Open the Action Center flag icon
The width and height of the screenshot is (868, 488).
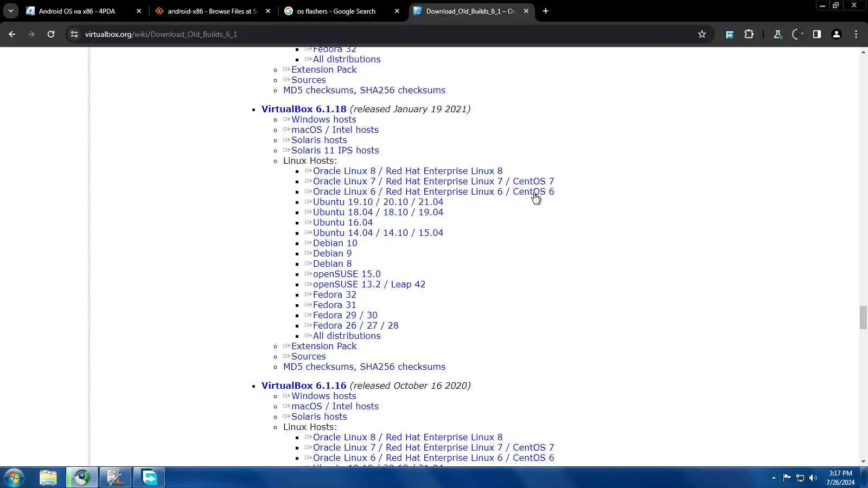pyautogui.click(x=787, y=478)
